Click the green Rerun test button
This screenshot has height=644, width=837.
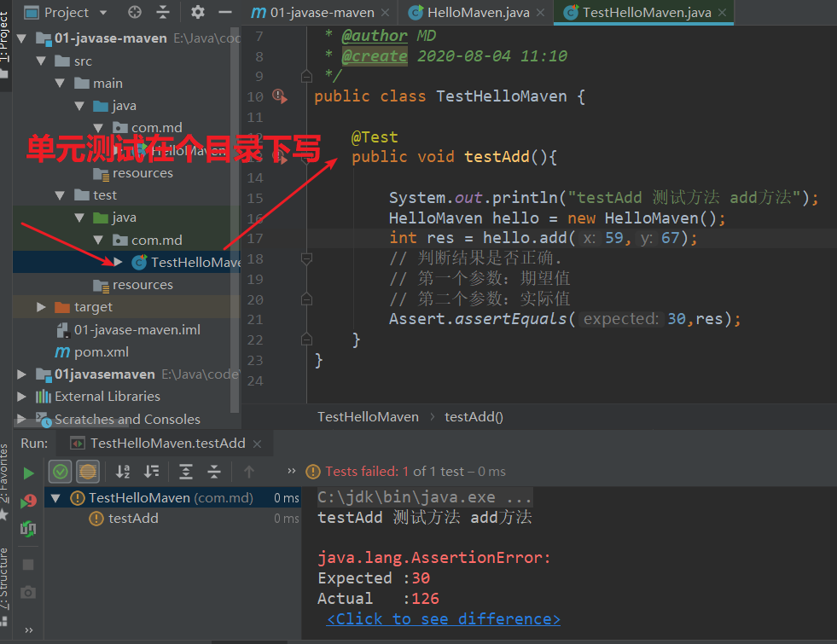click(28, 473)
